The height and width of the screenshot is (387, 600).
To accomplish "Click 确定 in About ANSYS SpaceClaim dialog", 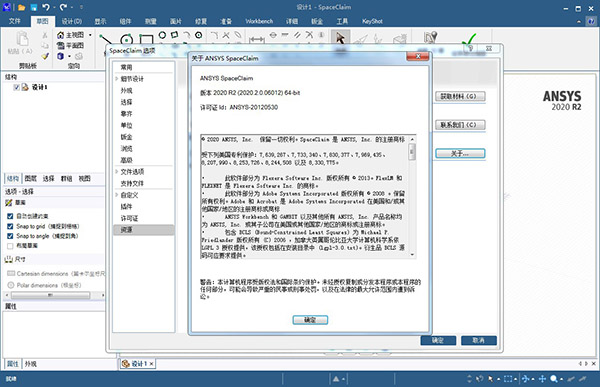I will 310,320.
